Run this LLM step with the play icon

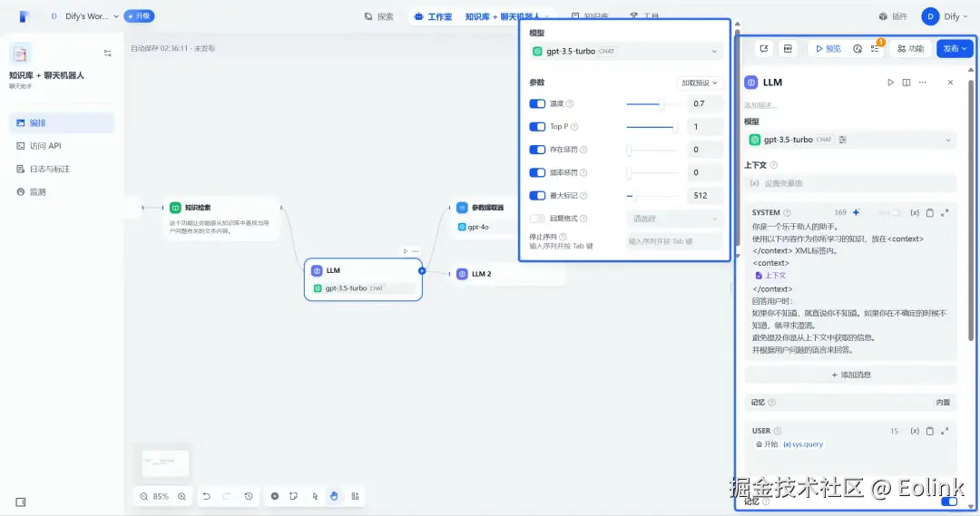coord(890,83)
